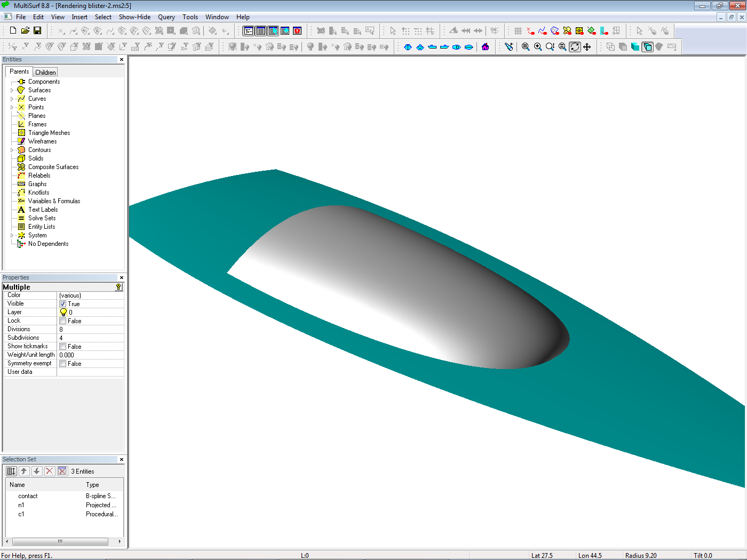The height and width of the screenshot is (560, 747).
Task: Expand the Surfaces tree node
Action: click(12, 90)
